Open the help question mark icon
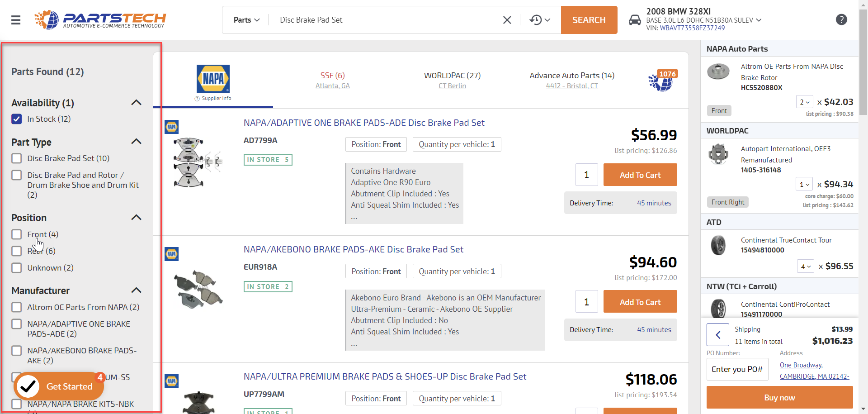The width and height of the screenshot is (868, 414). pyautogui.click(x=841, y=20)
